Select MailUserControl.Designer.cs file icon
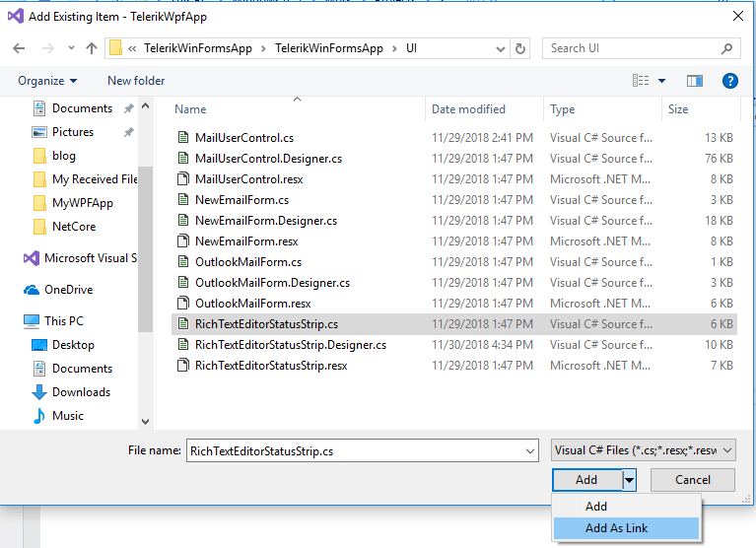The image size is (756, 548). click(x=183, y=159)
